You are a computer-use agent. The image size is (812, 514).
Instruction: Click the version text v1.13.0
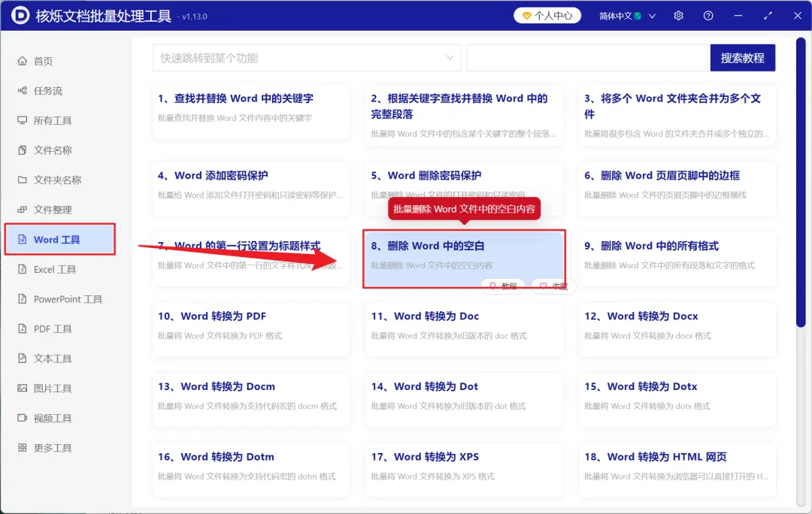[192, 17]
